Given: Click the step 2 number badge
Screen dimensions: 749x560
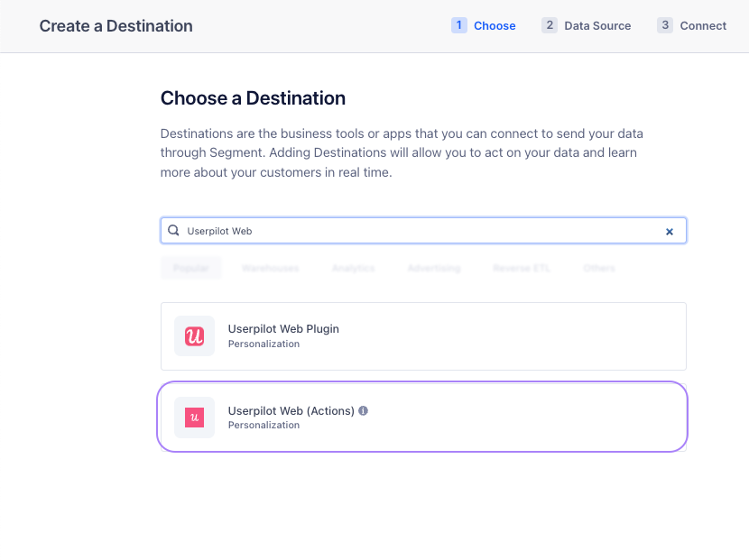Looking at the screenshot, I should coord(550,25).
